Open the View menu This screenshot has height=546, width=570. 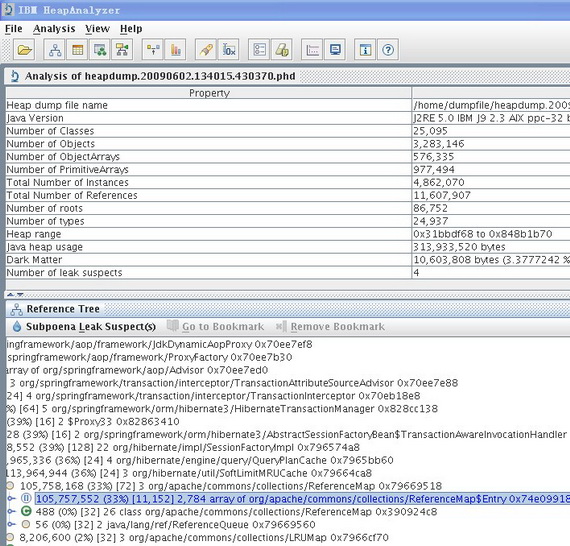tap(97, 28)
